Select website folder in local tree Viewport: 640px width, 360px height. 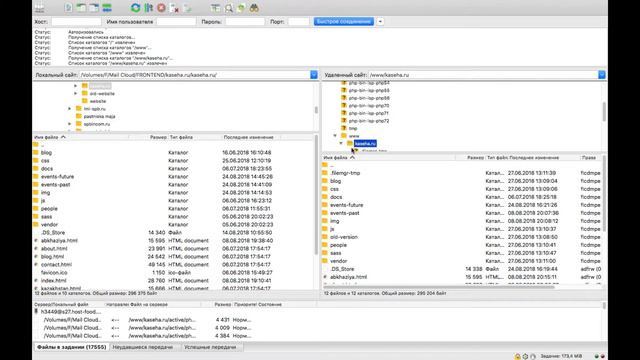[98, 101]
